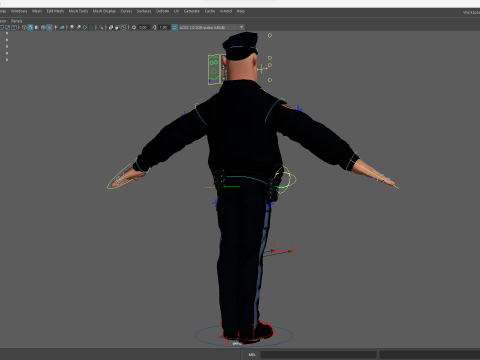480x360 pixels.
Task: Select the green eyes face control
Action: [x=214, y=62]
